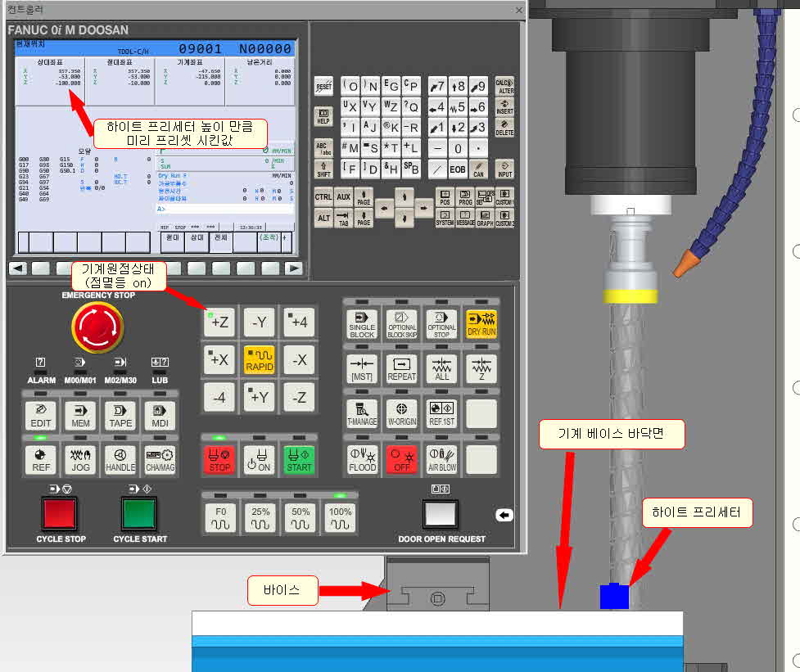Close the controller window
800x672 pixels.
(519, 10)
